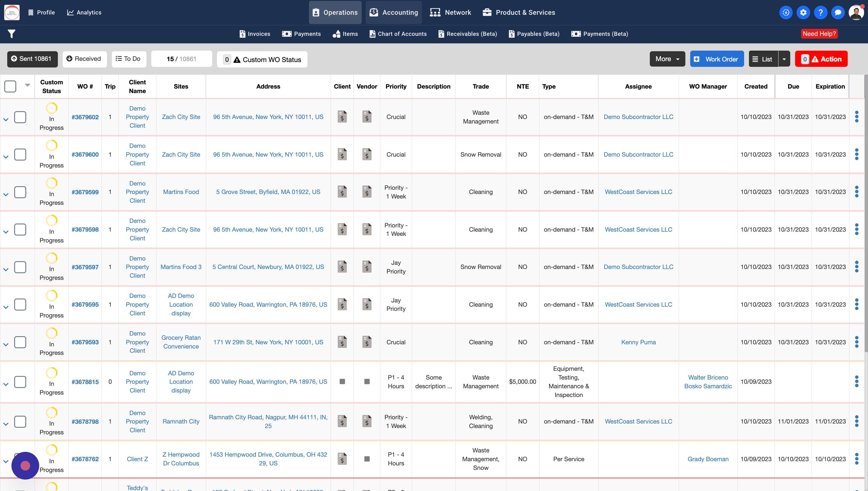868x491 pixels.
Task: Expand row details for WO #3679593
Action: point(6,345)
